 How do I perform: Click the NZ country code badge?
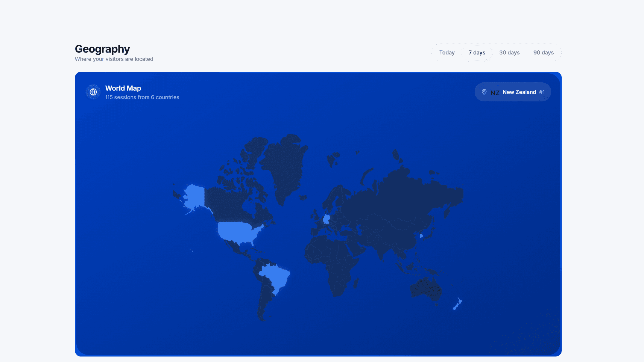click(495, 93)
